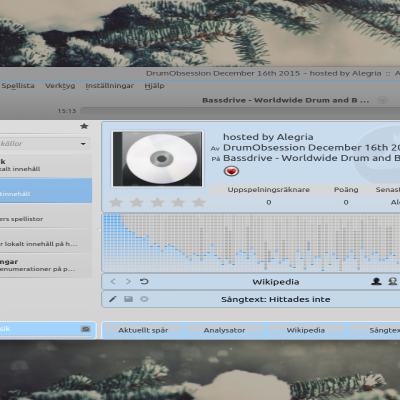Show the artist page via person icon
Viewport: 400px width, 400px height.
[x=376, y=282]
